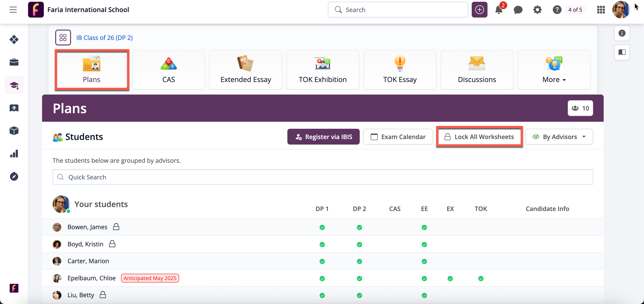Open the hamburger menu icon
Screen dimensions: 644x304
(x=13, y=10)
